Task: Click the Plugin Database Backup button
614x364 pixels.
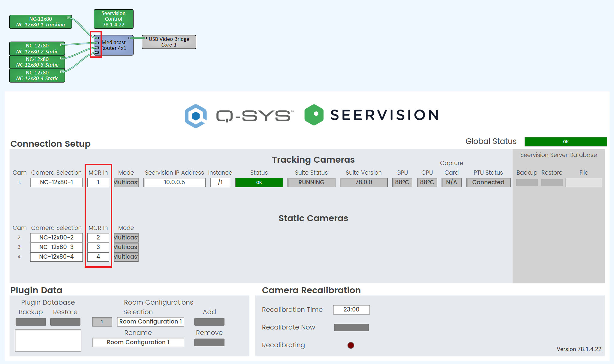Action: click(x=31, y=322)
